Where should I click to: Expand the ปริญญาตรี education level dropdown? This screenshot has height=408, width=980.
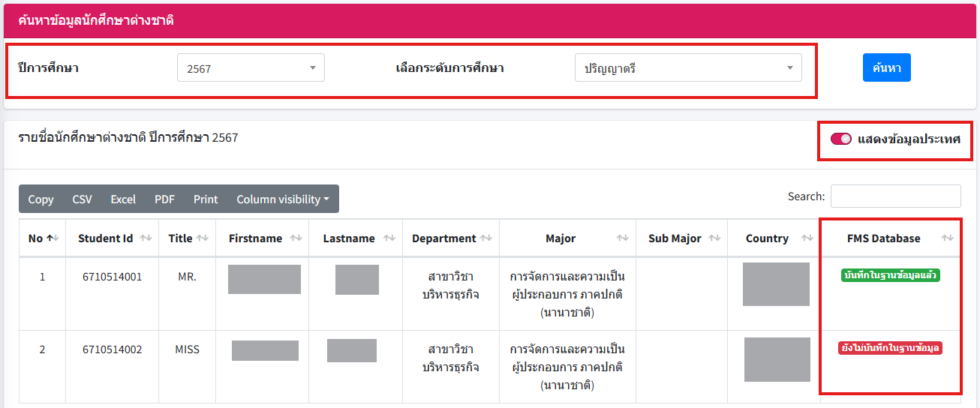[688, 68]
